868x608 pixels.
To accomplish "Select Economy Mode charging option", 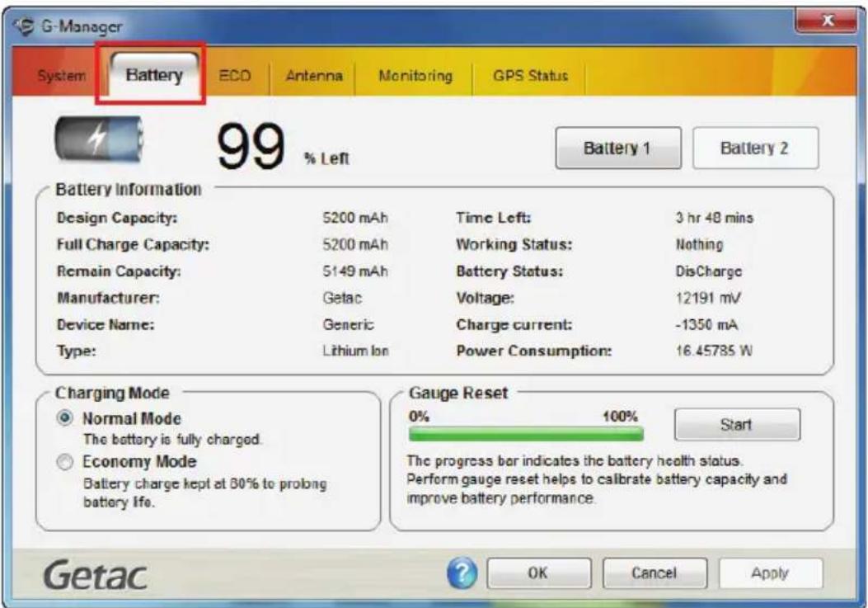I will point(65,462).
